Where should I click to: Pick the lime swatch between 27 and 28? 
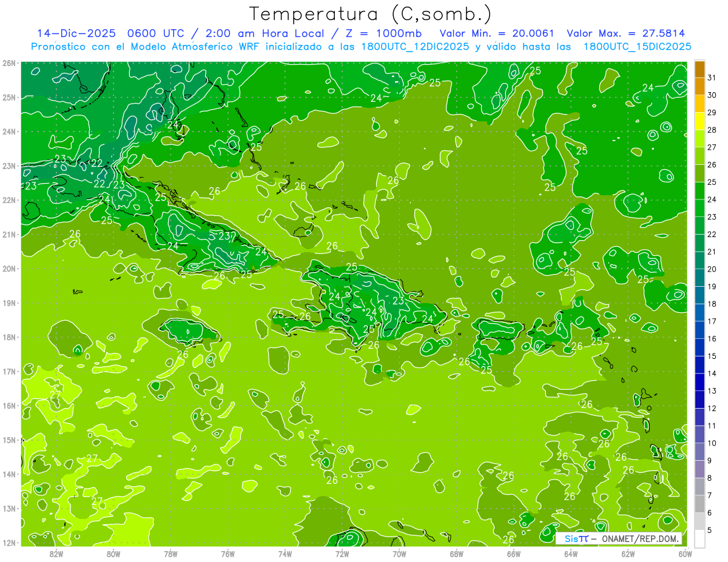coord(699,138)
